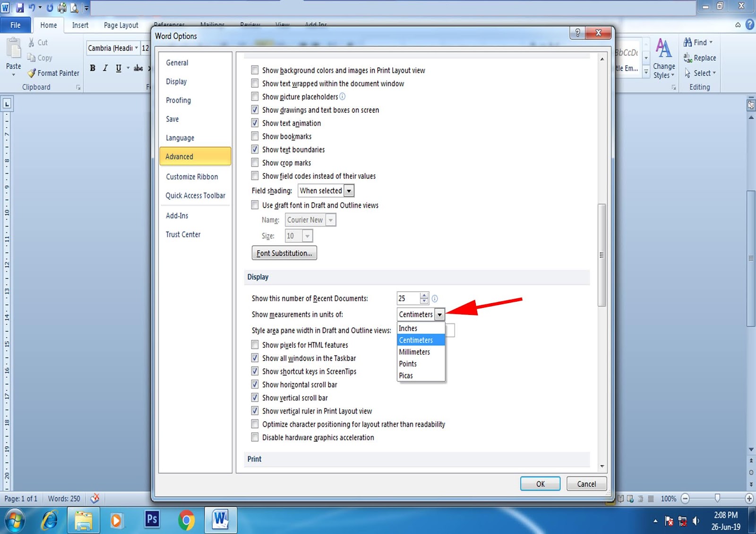Image resolution: width=756 pixels, height=534 pixels.
Task: Switch to the Page Layout ribbon tab
Action: click(x=121, y=25)
